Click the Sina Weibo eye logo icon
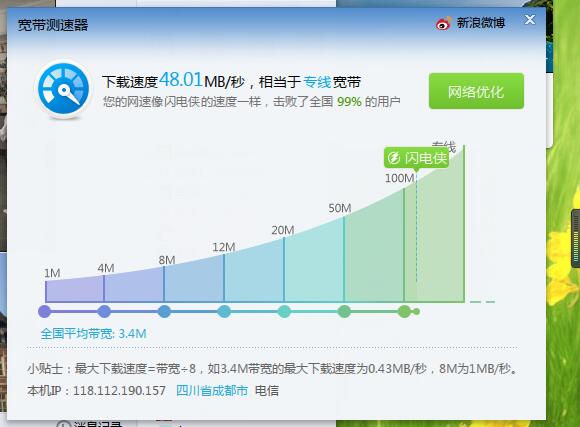The image size is (580, 427). [x=443, y=23]
